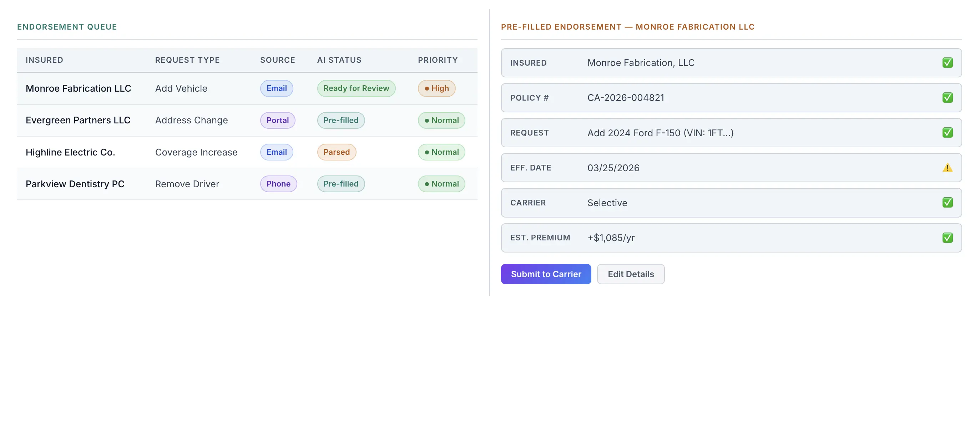This screenshot has width=980, height=423.
Task: Click the checkmark beside Est. Premium
Action: 947,238
